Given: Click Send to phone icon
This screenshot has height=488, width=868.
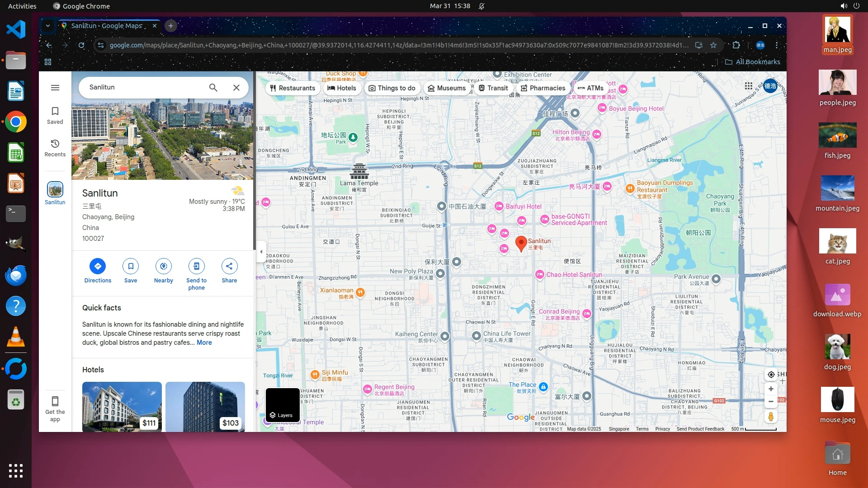Looking at the screenshot, I should pos(196,266).
